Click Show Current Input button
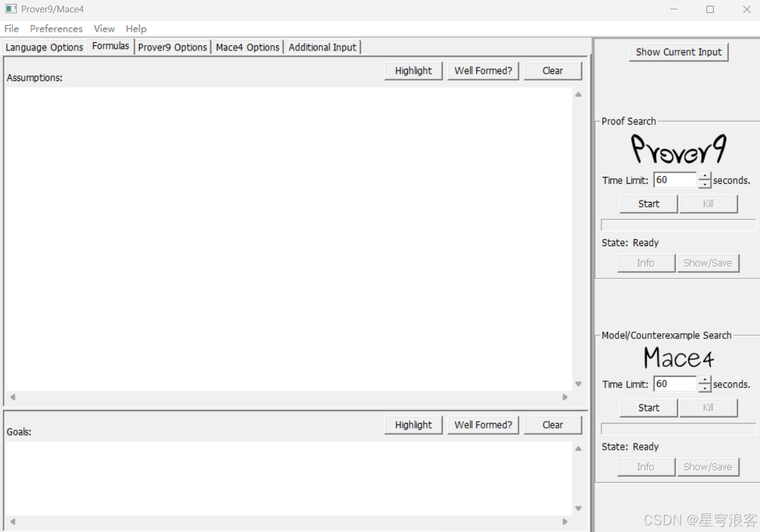Viewport: 760px width, 532px height. pos(678,52)
